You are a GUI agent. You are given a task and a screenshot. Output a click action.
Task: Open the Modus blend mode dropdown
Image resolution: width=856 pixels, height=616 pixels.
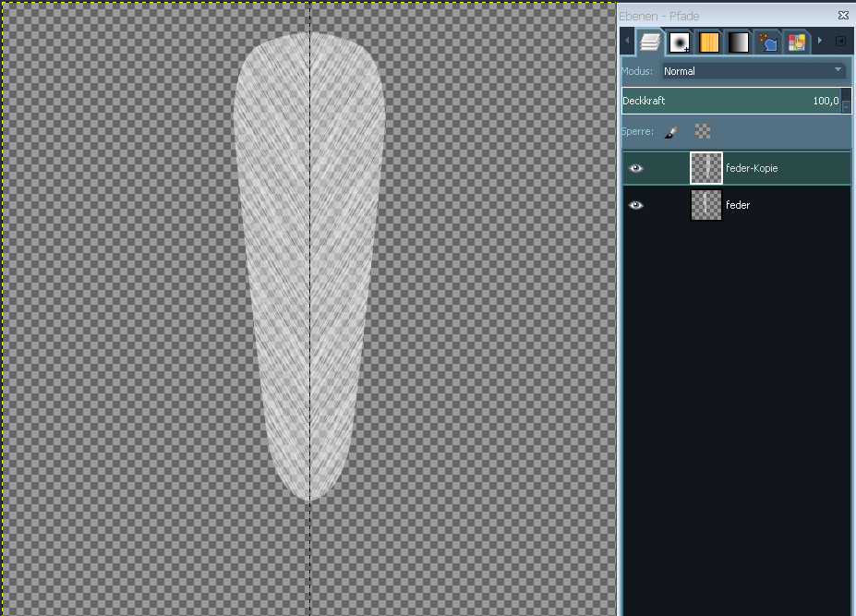point(754,71)
